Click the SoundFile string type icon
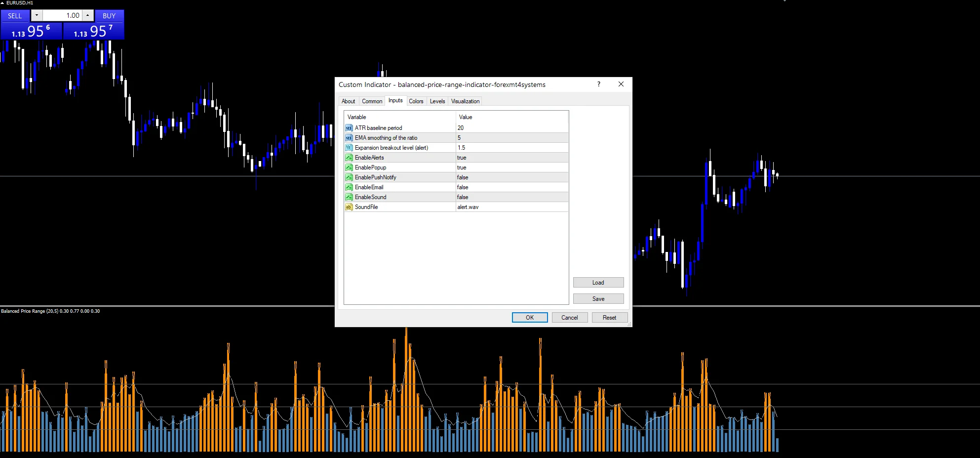The height and width of the screenshot is (458, 980). [x=349, y=207]
